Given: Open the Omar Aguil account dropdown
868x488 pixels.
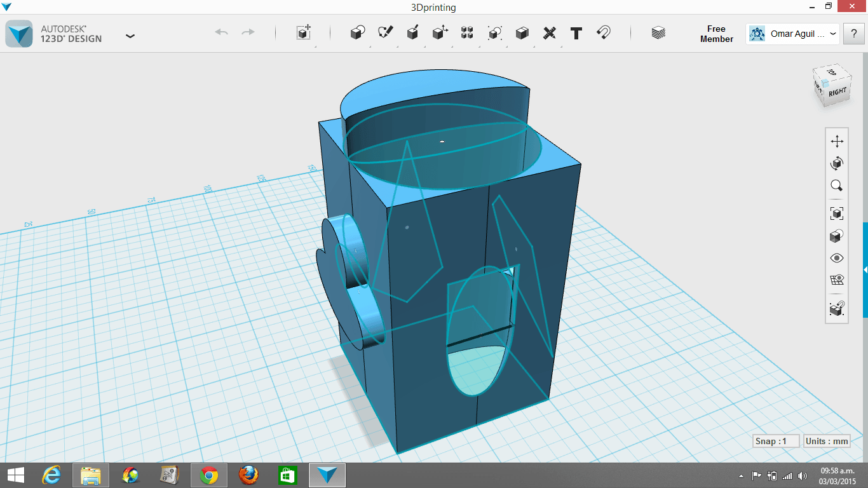Looking at the screenshot, I should pos(793,34).
